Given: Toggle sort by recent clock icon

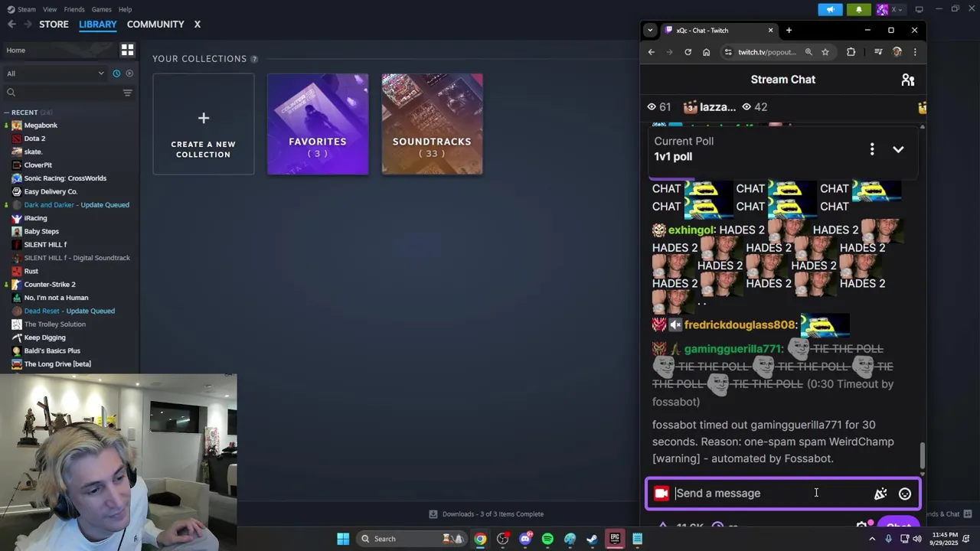Looking at the screenshot, I should [116, 73].
